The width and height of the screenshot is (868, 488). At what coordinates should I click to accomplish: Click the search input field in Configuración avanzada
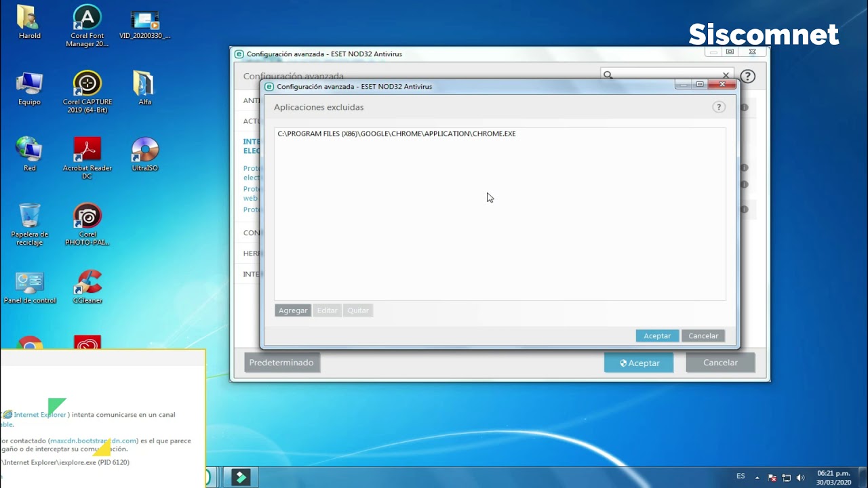pos(667,75)
